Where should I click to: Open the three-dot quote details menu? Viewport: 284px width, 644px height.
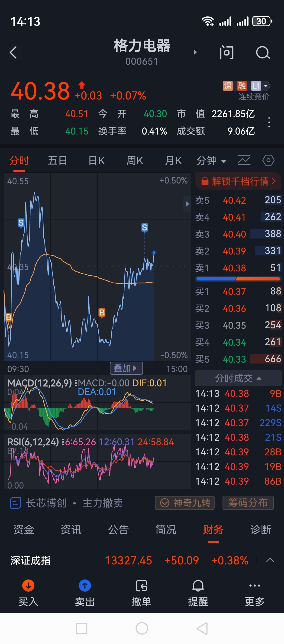[x=269, y=122]
